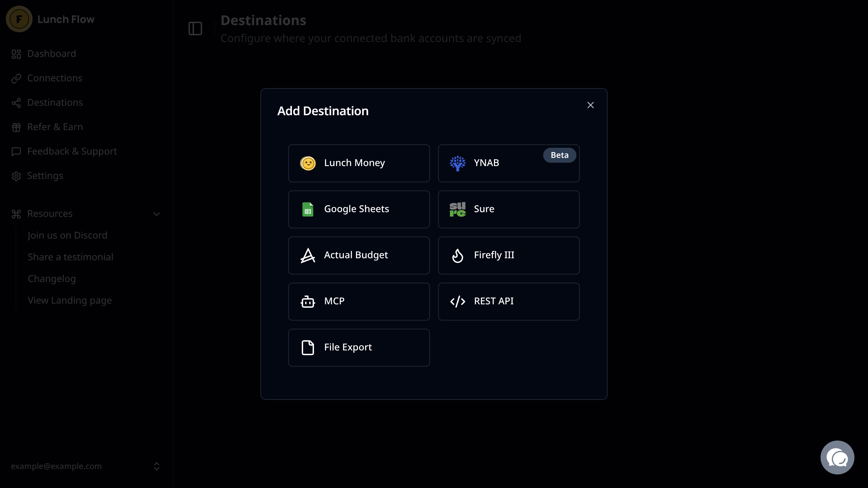Click the Connections link icon
This screenshot has height=488, width=868.
pyautogui.click(x=16, y=78)
